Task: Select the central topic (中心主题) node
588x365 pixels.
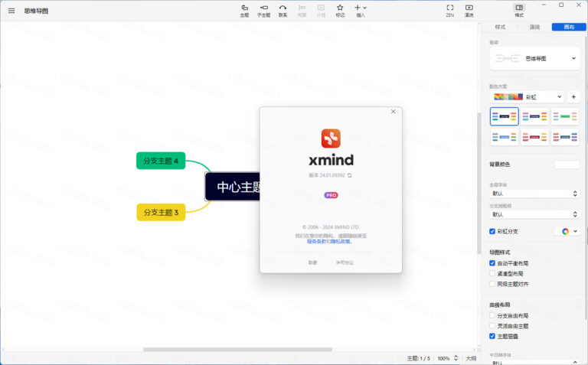Action: [x=233, y=187]
